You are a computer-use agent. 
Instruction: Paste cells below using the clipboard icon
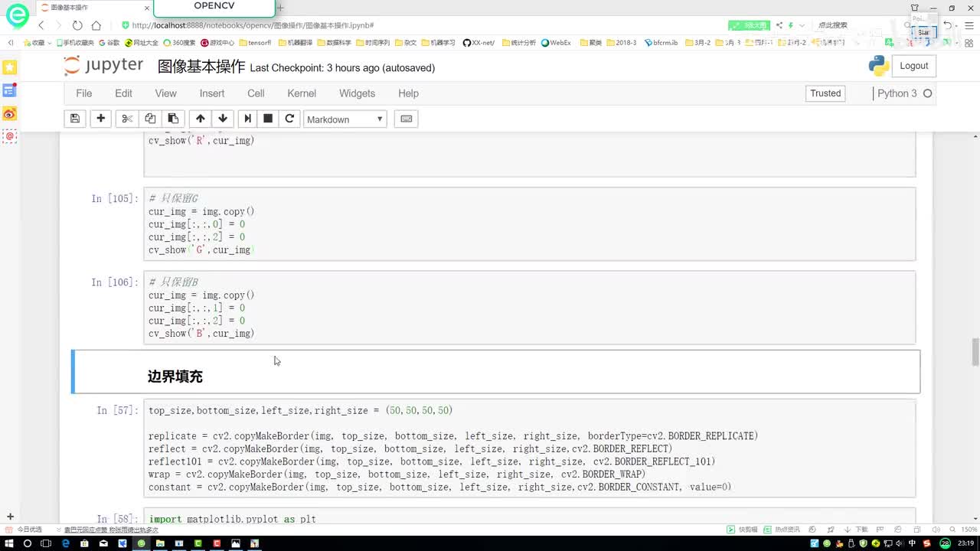[x=173, y=119]
